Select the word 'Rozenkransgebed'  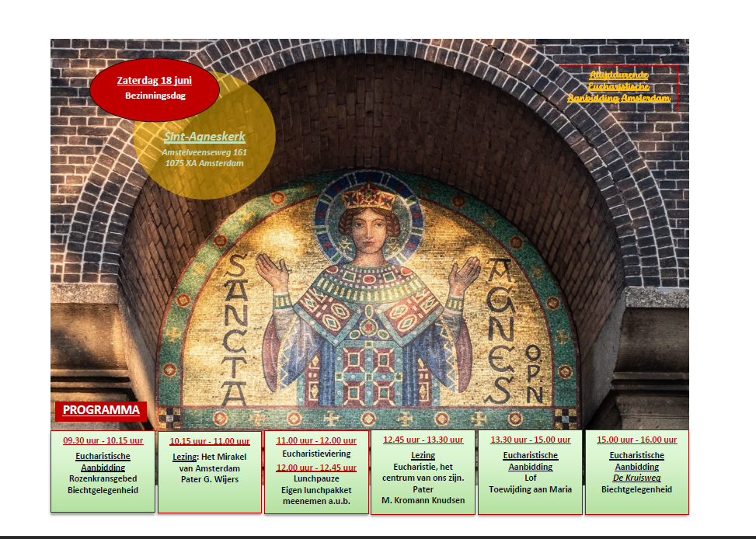click(103, 478)
